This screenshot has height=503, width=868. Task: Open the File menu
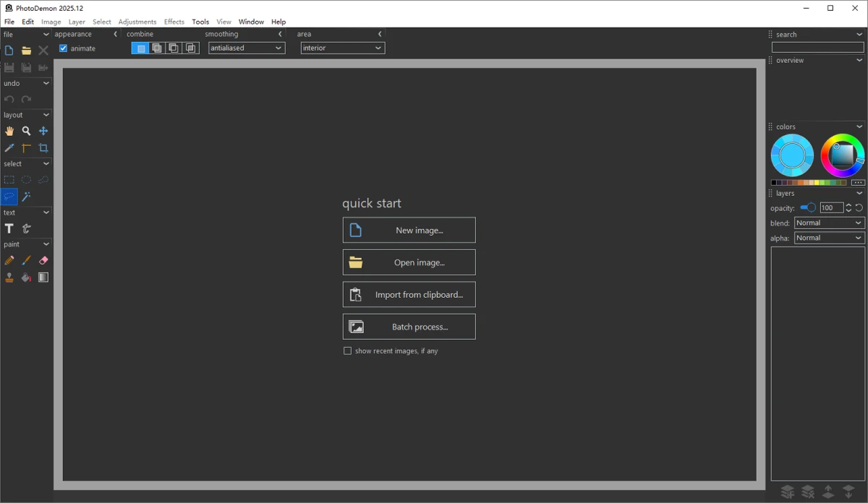click(x=9, y=22)
